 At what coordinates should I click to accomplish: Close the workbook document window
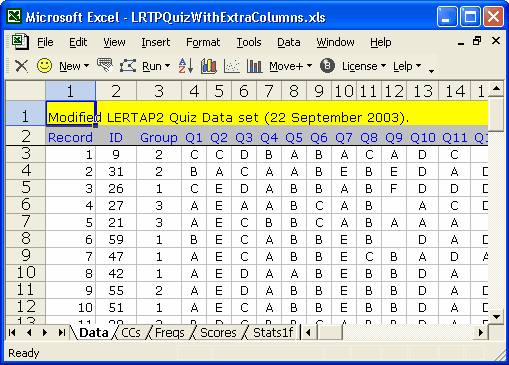point(496,41)
